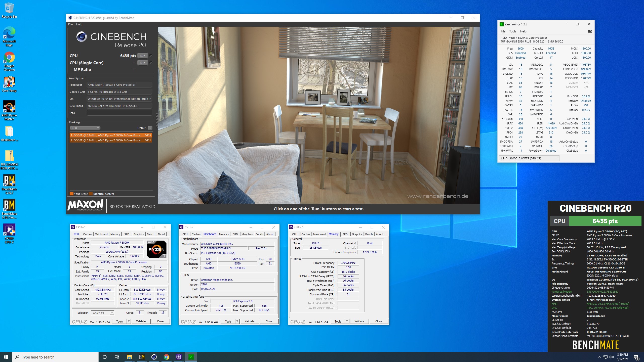Click the network icon in system tray
Image resolution: width=644 pixels, height=362 pixels.
[606, 357]
